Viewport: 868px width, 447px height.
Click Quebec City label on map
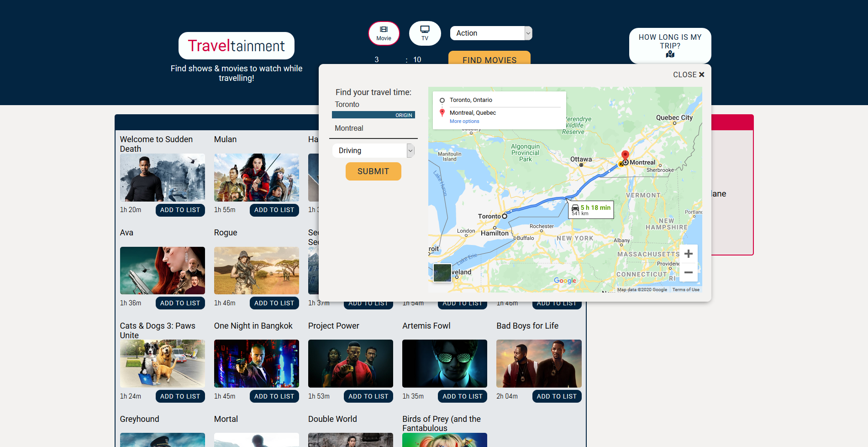[674, 117]
